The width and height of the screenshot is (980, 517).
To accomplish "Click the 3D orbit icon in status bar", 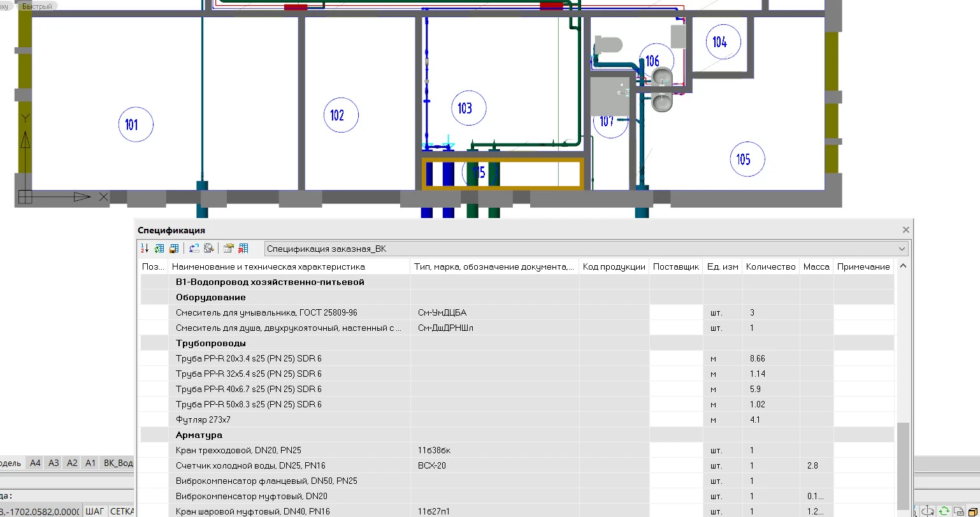I will pyautogui.click(x=929, y=511).
